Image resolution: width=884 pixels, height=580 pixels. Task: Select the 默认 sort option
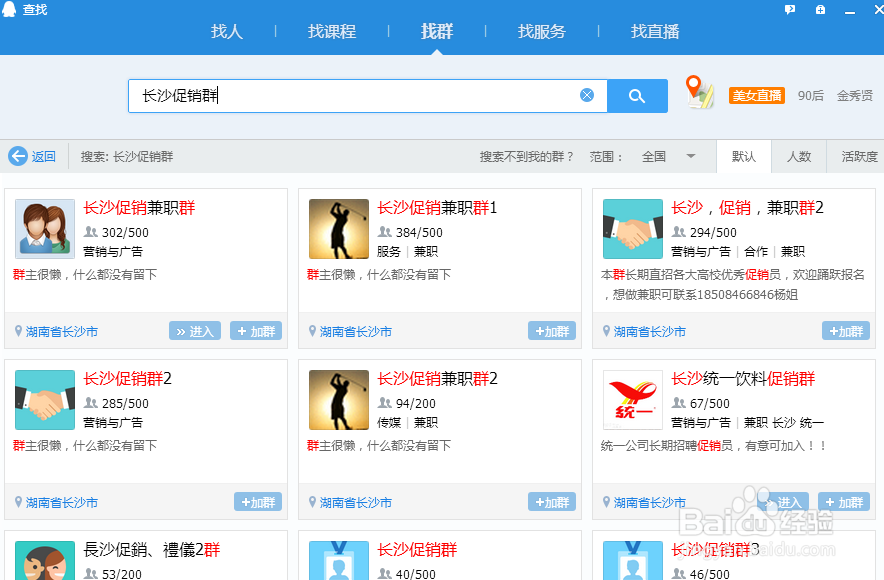coord(744,157)
